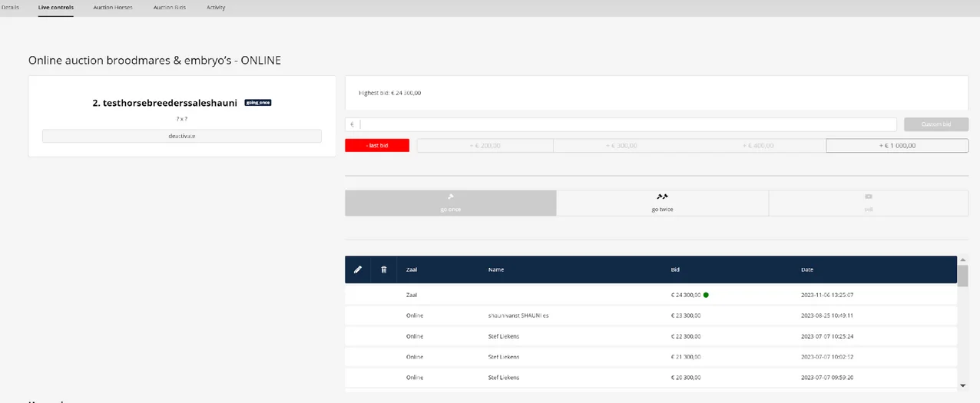The image size is (980, 403).
Task: Open the Details tab
Action: (x=10, y=7)
